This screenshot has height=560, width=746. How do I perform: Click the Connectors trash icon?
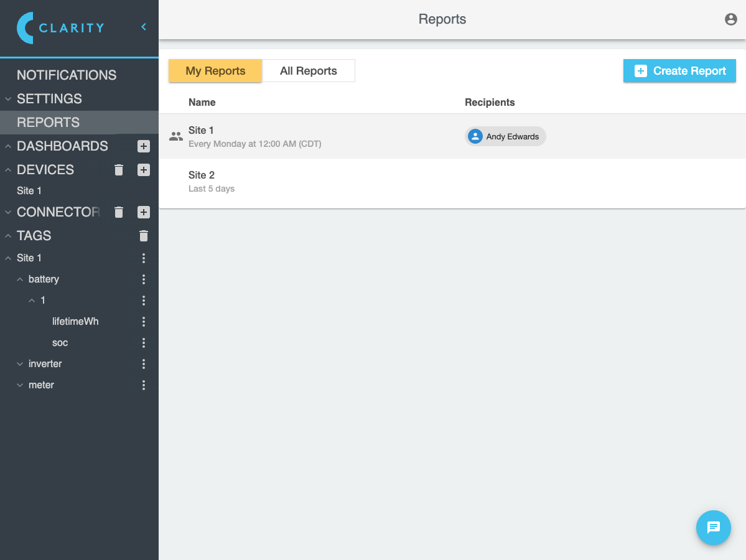click(119, 212)
